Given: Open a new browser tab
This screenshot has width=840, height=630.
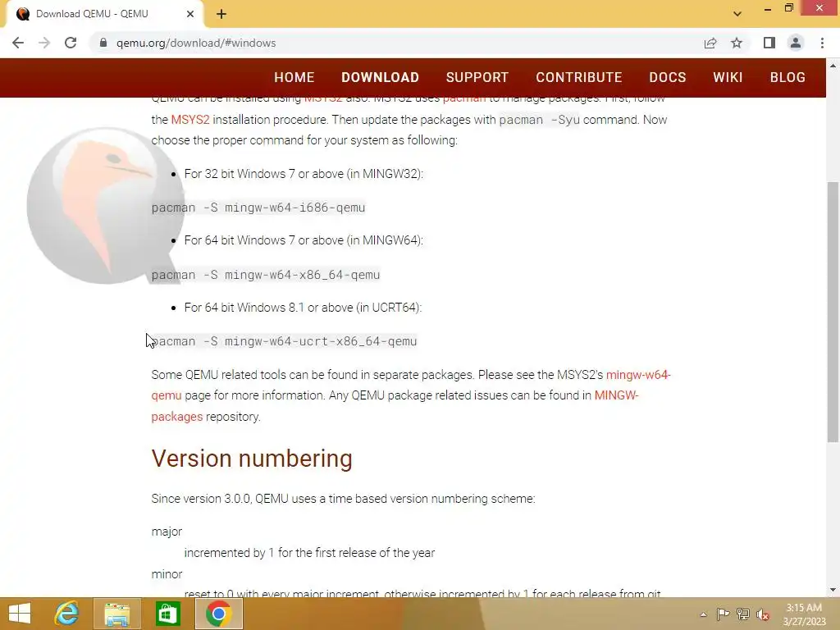Looking at the screenshot, I should pyautogui.click(x=221, y=15).
